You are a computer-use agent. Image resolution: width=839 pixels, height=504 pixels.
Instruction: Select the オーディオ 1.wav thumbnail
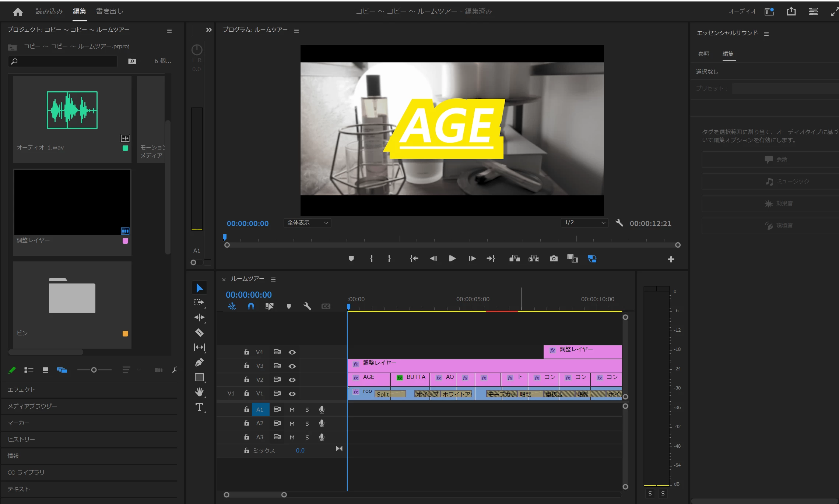(x=72, y=110)
